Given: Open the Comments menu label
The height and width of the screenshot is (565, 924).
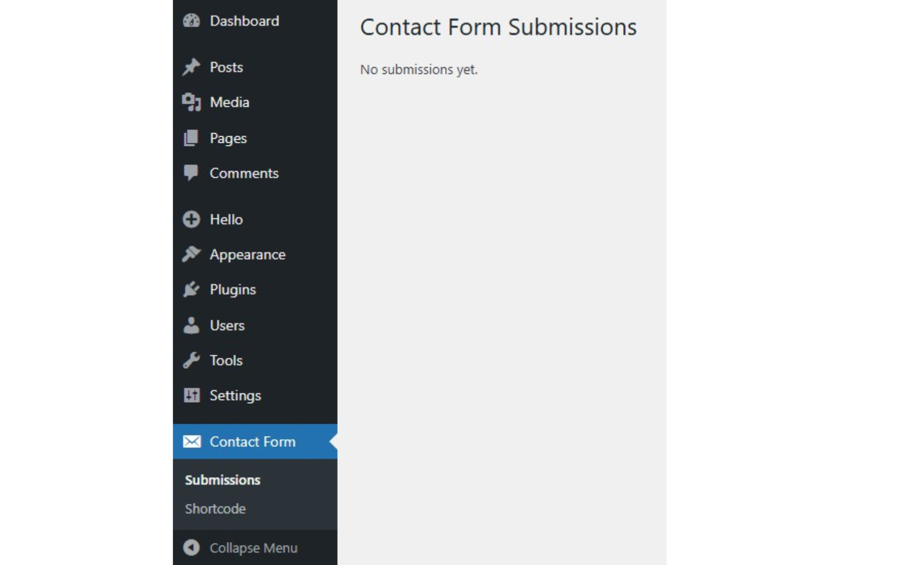Looking at the screenshot, I should point(244,173).
